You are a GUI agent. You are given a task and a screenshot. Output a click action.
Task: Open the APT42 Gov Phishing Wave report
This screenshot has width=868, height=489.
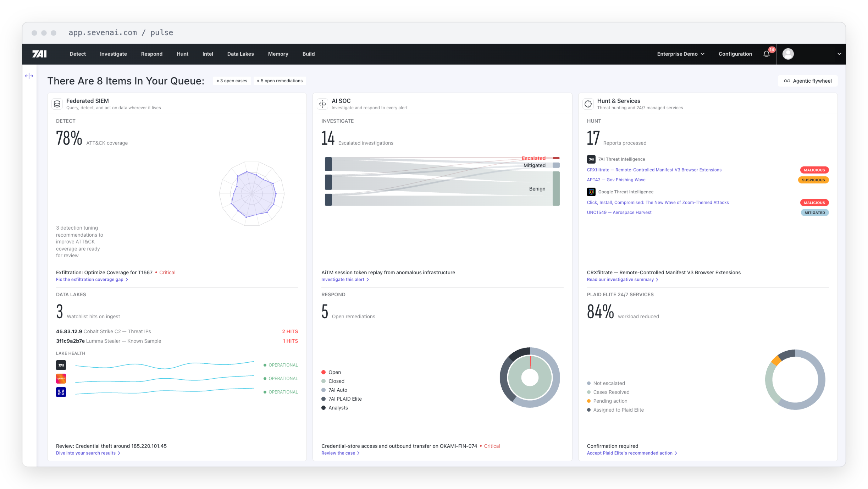[x=616, y=180]
